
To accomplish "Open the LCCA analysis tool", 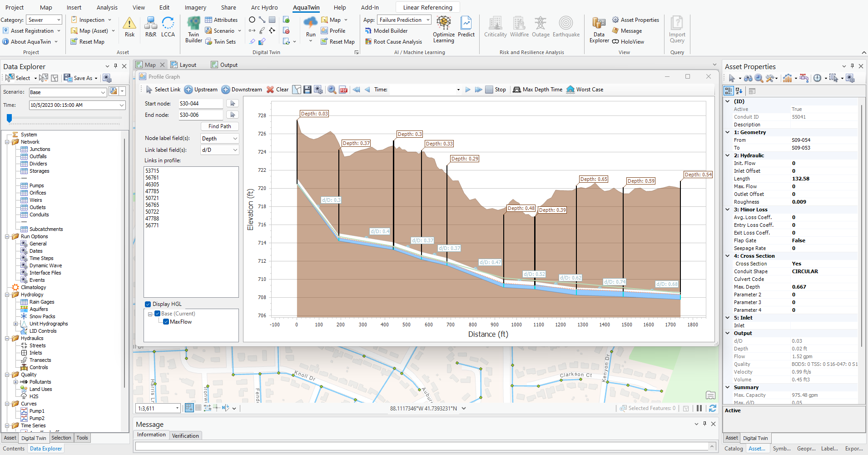I will 168,27.
